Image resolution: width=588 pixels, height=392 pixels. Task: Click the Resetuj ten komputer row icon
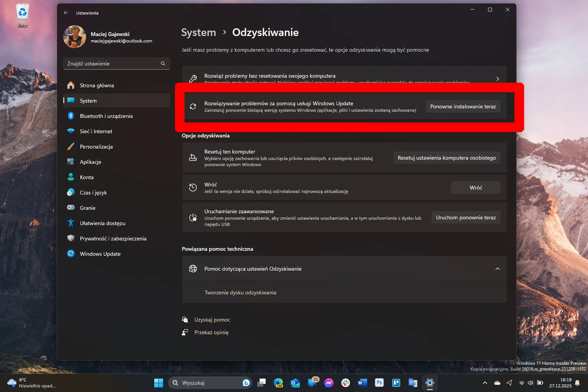(193, 158)
